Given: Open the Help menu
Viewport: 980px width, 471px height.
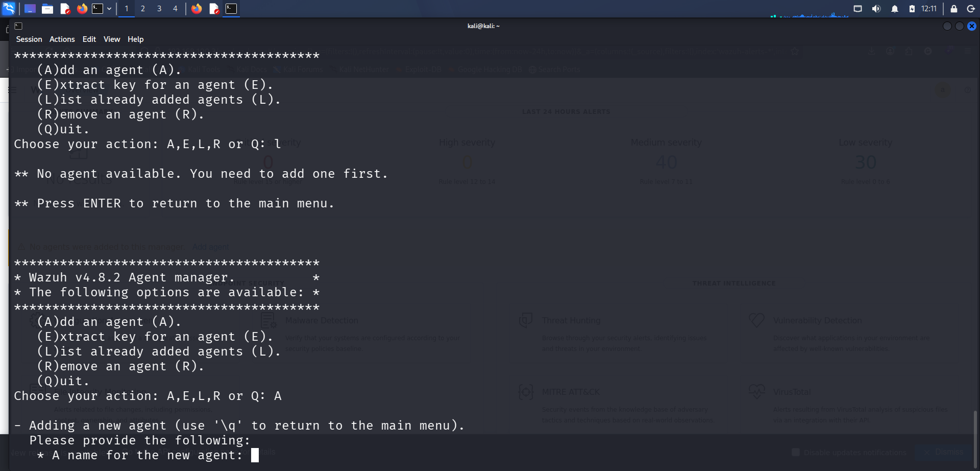Looking at the screenshot, I should [x=136, y=39].
